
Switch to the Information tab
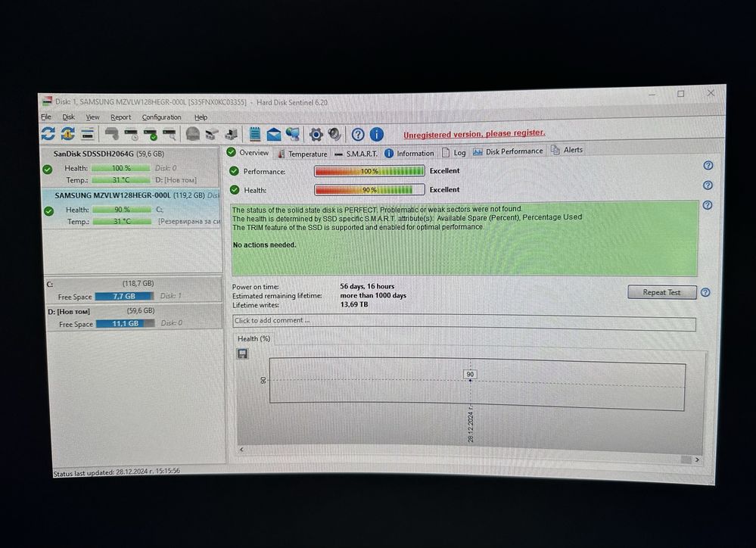(409, 154)
